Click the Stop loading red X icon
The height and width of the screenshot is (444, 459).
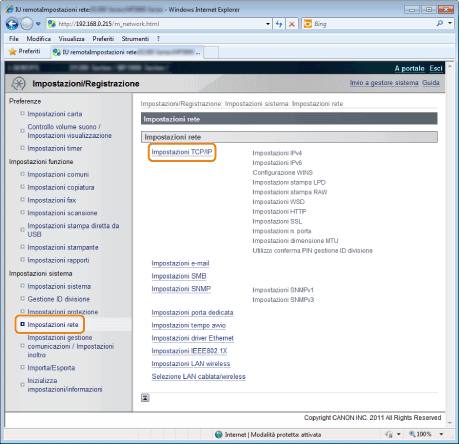(292, 24)
